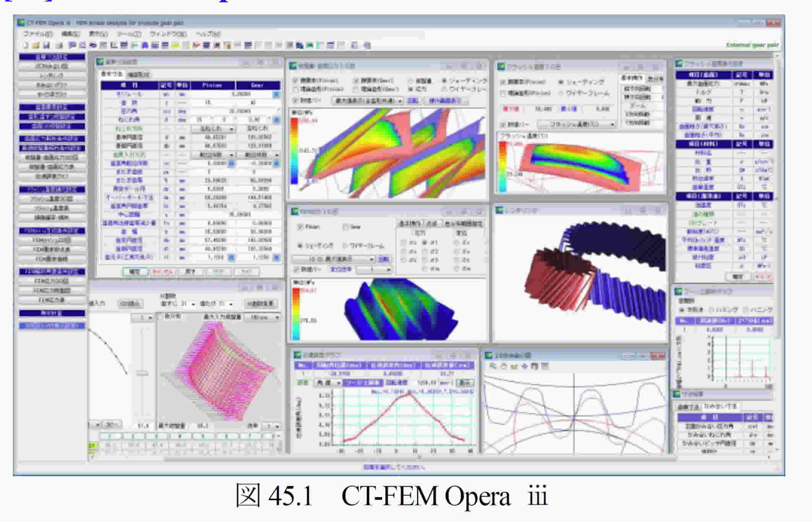Image resolution: width=812 pixels, height=522 pixels.
Task: Click 分割数変更 button in tooth modification window
Action: 260,304
